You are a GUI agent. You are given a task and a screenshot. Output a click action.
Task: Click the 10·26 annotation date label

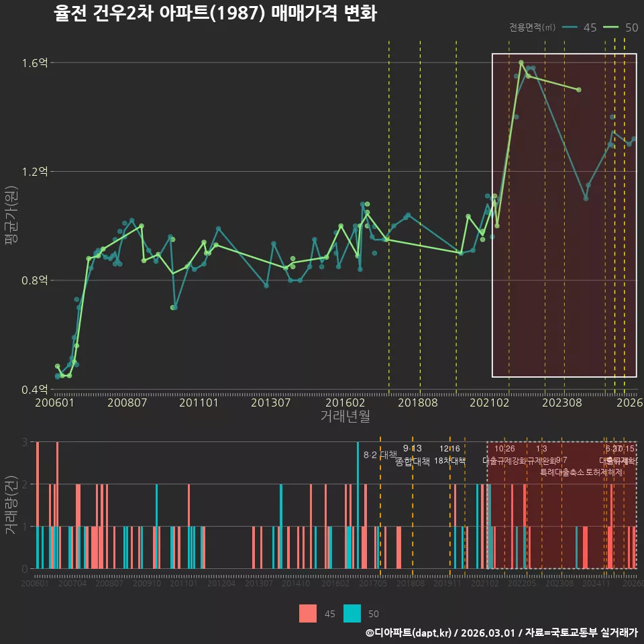coord(504,449)
